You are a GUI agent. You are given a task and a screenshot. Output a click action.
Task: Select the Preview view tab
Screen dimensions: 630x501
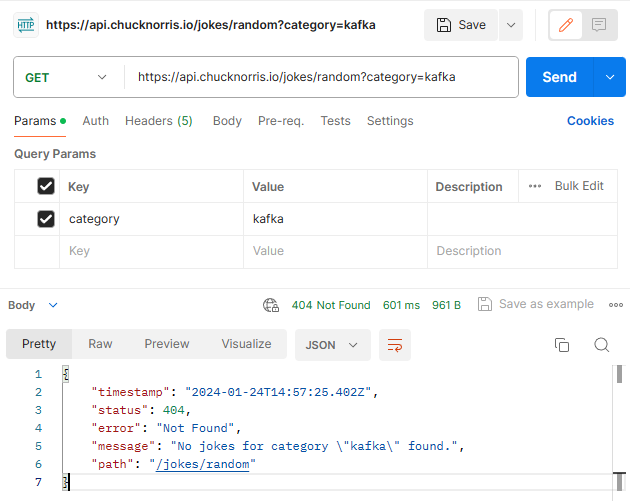(x=167, y=344)
